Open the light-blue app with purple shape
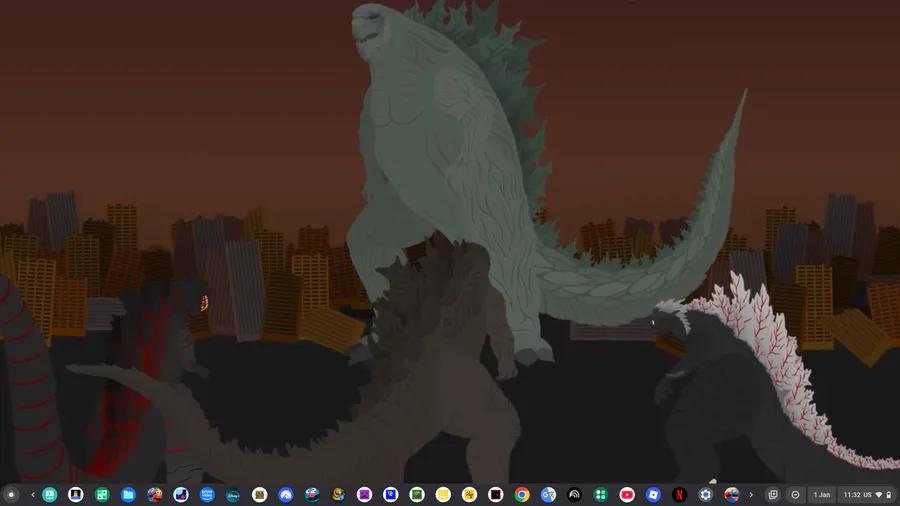 pyautogui.click(x=181, y=495)
